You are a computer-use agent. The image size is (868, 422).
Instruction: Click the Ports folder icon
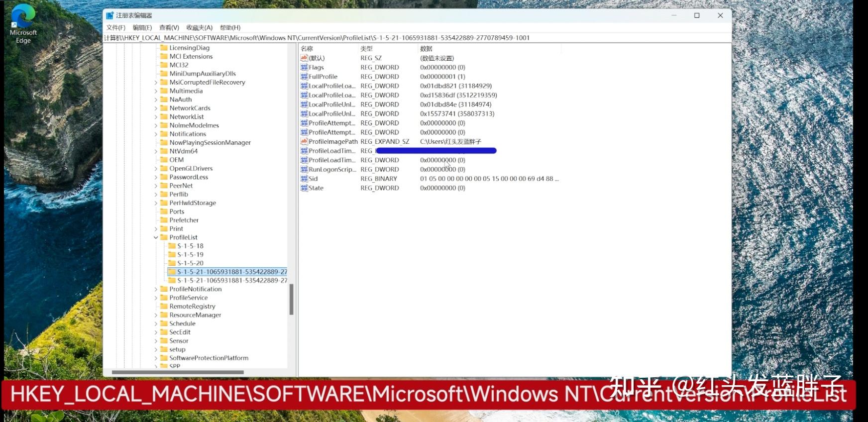pyautogui.click(x=164, y=211)
